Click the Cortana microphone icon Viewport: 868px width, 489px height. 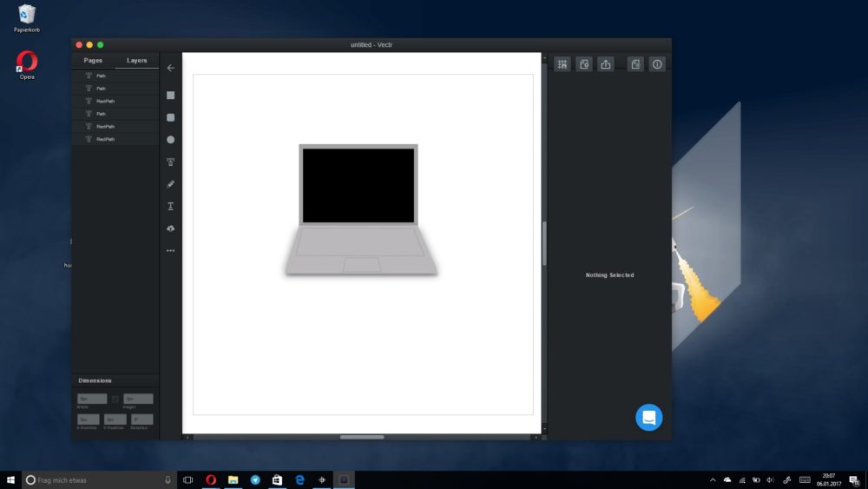168,479
